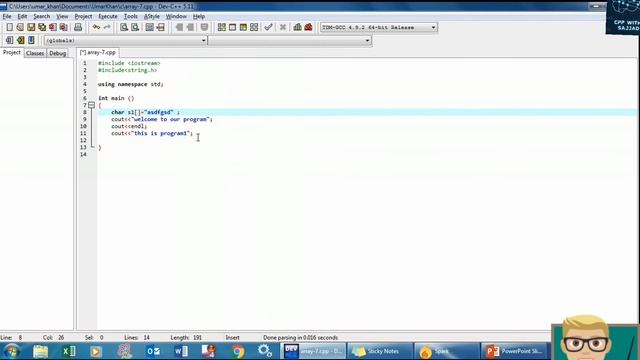Click the Compile & Run toolbar icon
Screen dimensions: 640x360
click(243, 27)
